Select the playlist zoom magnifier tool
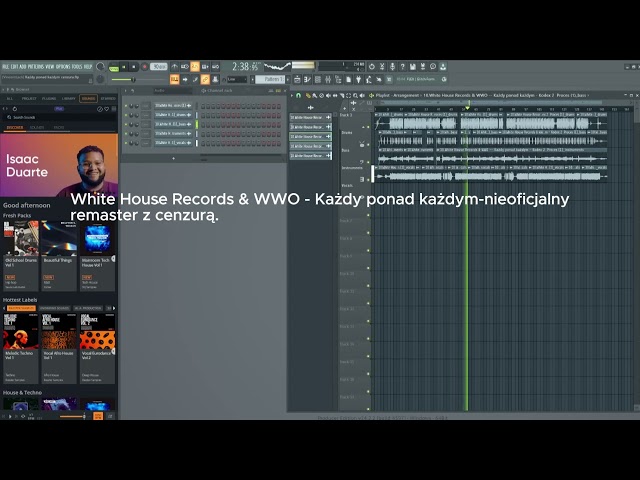Viewport: 640px width, 480px height. (355, 96)
